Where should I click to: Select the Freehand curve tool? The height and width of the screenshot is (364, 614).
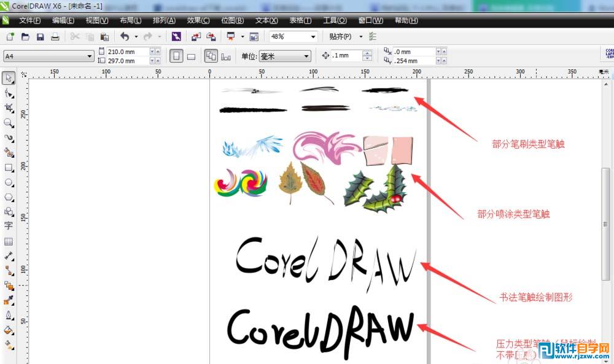9,137
